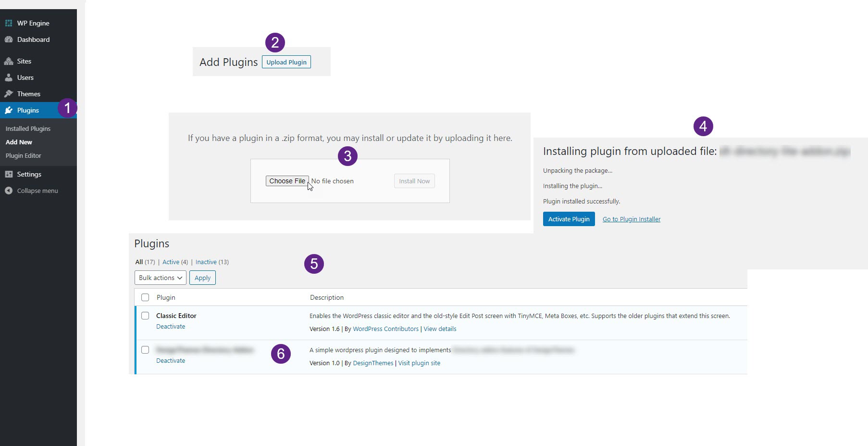Filter plugins by the Inactive link
868x446 pixels.
[x=206, y=262]
